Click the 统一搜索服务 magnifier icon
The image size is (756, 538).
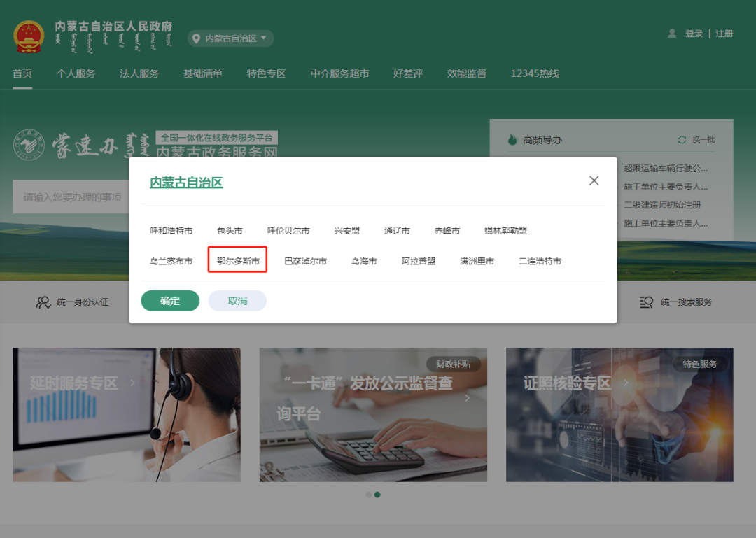click(x=646, y=302)
